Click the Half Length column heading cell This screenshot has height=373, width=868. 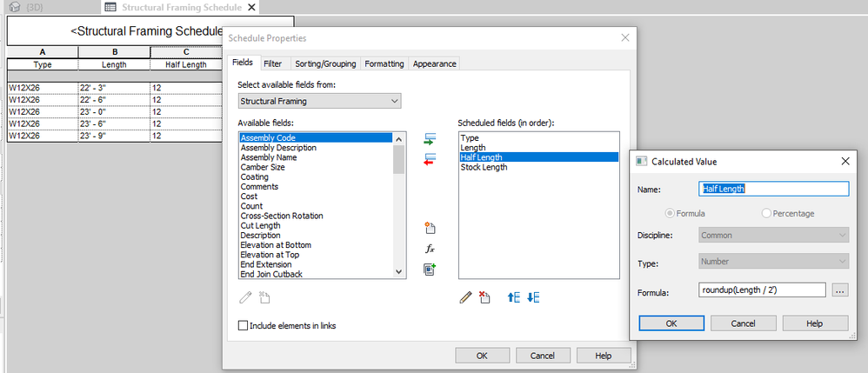coord(186,64)
